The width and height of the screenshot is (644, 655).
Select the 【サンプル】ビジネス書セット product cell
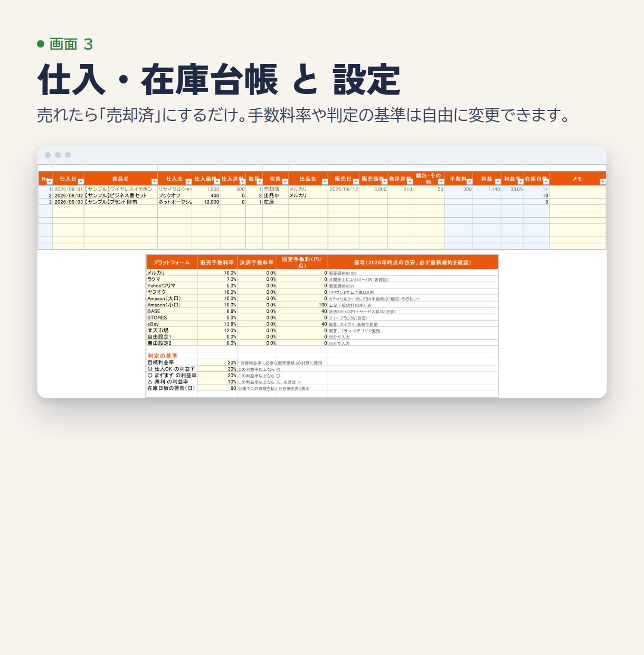121,195
